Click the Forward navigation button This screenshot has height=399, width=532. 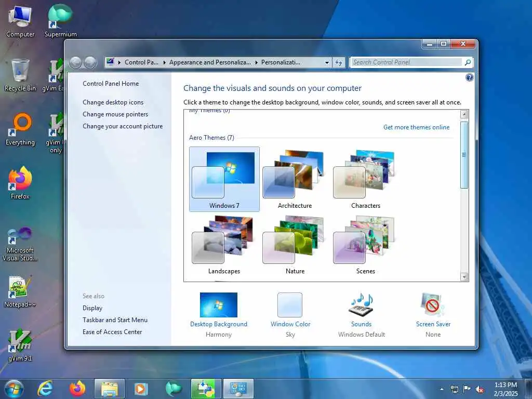point(90,62)
